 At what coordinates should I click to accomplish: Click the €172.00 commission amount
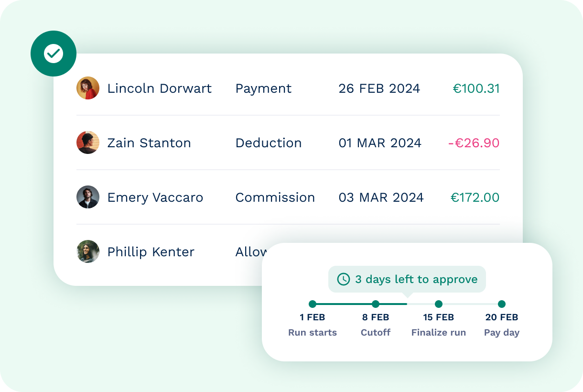(475, 197)
